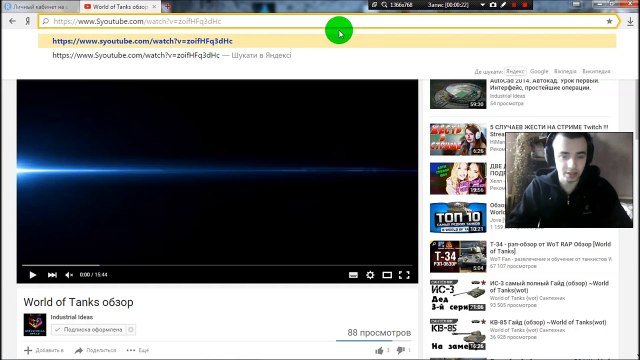Open the recorder's leftmost window icon
Image resolution: width=640 pixels, height=360 pixels.
click(374, 5)
